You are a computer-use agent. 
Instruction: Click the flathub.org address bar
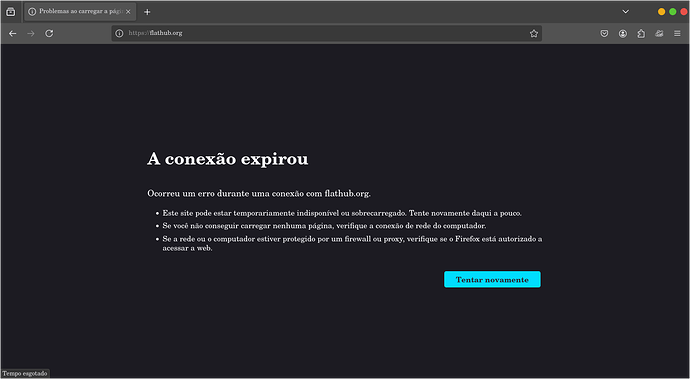pyautogui.click(x=327, y=33)
